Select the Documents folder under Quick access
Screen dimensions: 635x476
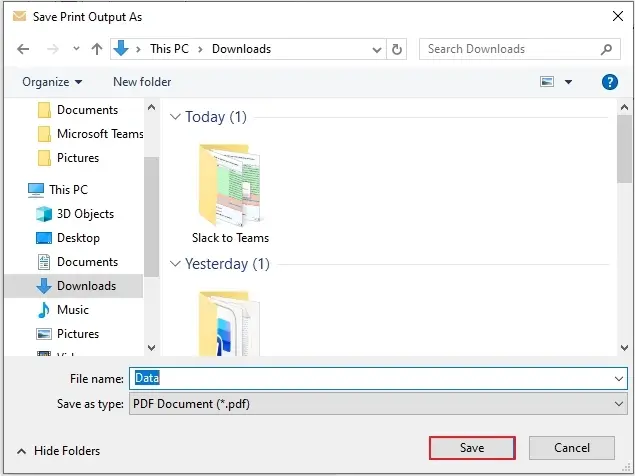click(x=78, y=110)
